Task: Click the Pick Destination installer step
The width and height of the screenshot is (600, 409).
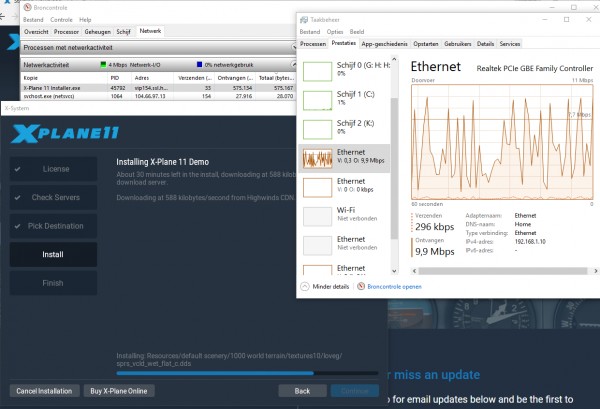Action: (x=53, y=226)
